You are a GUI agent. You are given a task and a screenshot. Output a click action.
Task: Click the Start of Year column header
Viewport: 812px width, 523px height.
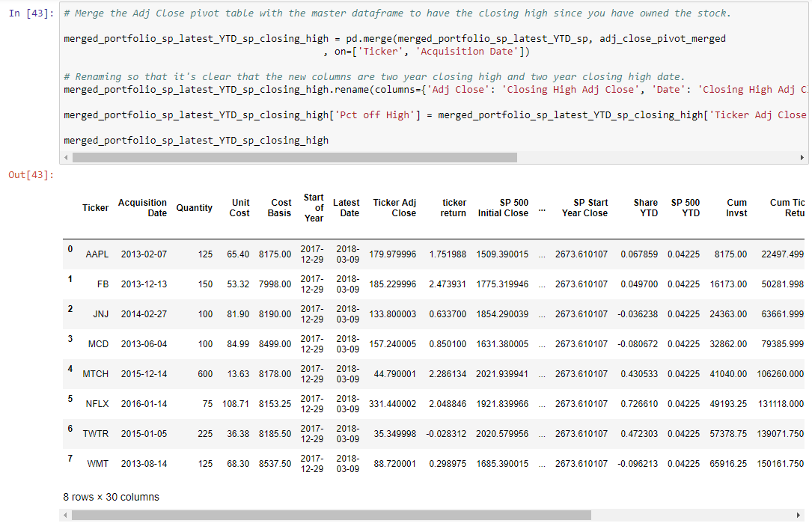pos(314,208)
